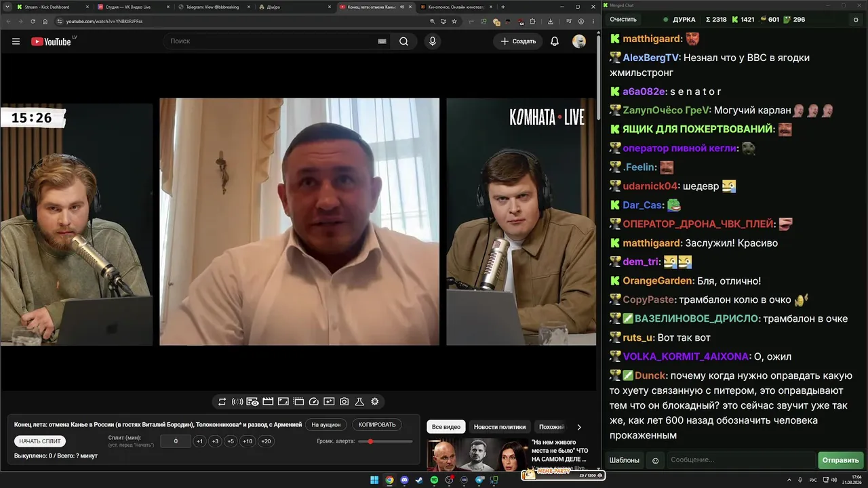Select the Все видео filter chip
This screenshot has width=868, height=488.
[x=446, y=427]
